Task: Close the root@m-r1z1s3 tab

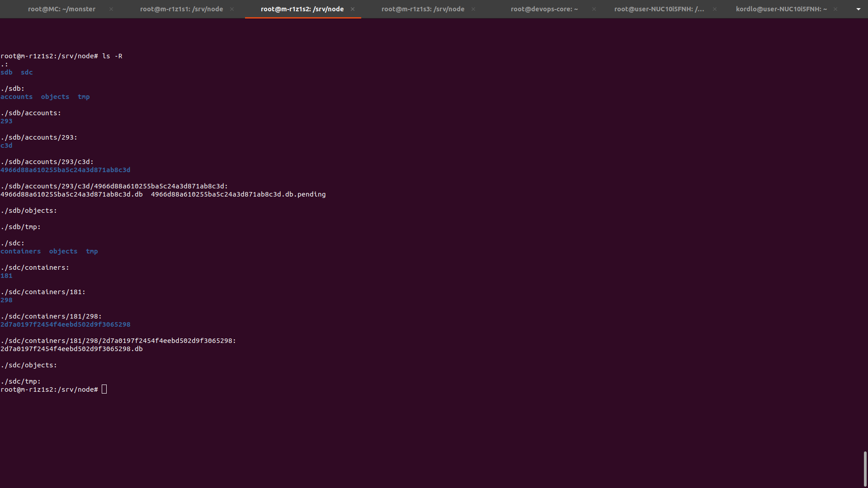Action: click(x=473, y=9)
